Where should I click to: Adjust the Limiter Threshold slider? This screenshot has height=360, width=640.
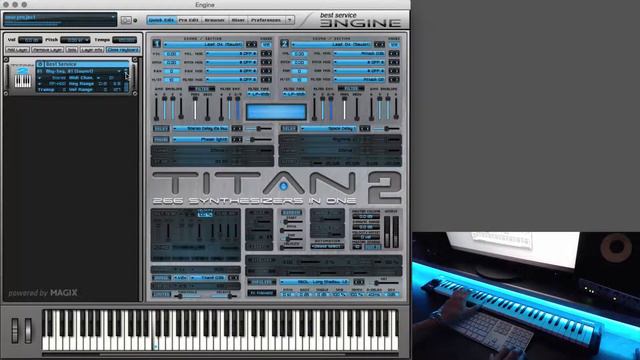(188, 296)
